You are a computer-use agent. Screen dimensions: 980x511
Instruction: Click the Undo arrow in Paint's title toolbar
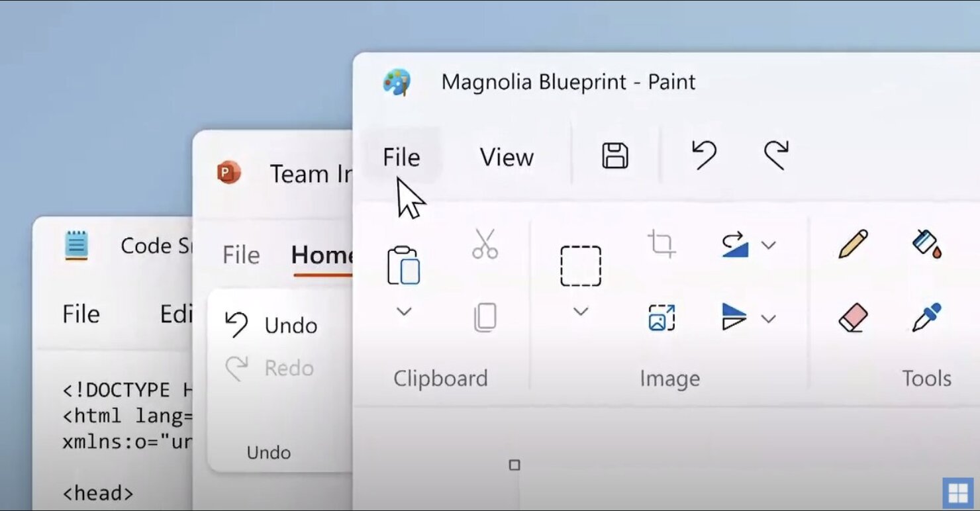coord(704,156)
